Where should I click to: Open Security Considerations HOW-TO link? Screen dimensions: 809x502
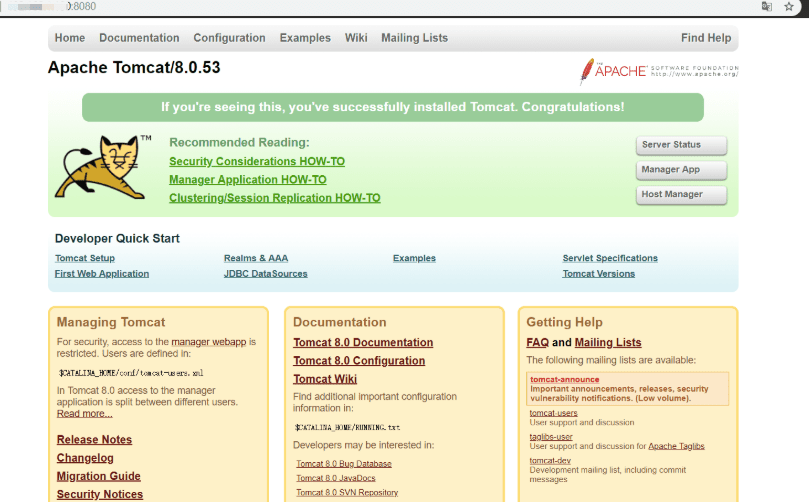[257, 161]
